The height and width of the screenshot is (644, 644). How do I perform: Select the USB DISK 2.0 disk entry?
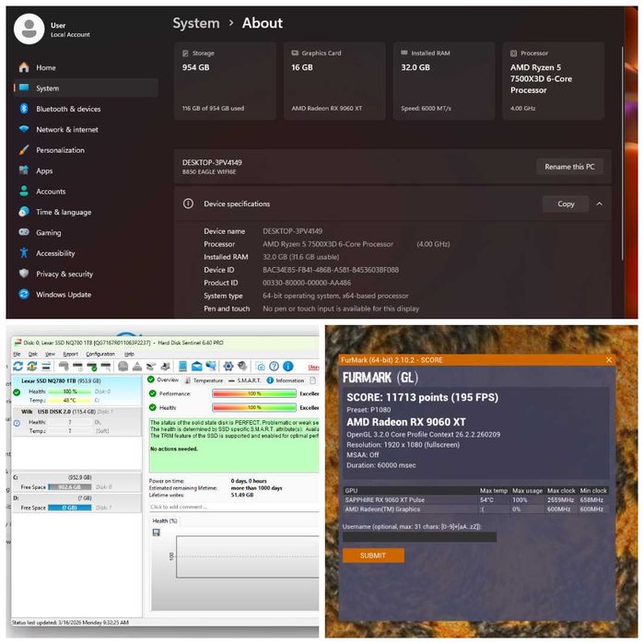tap(76, 421)
